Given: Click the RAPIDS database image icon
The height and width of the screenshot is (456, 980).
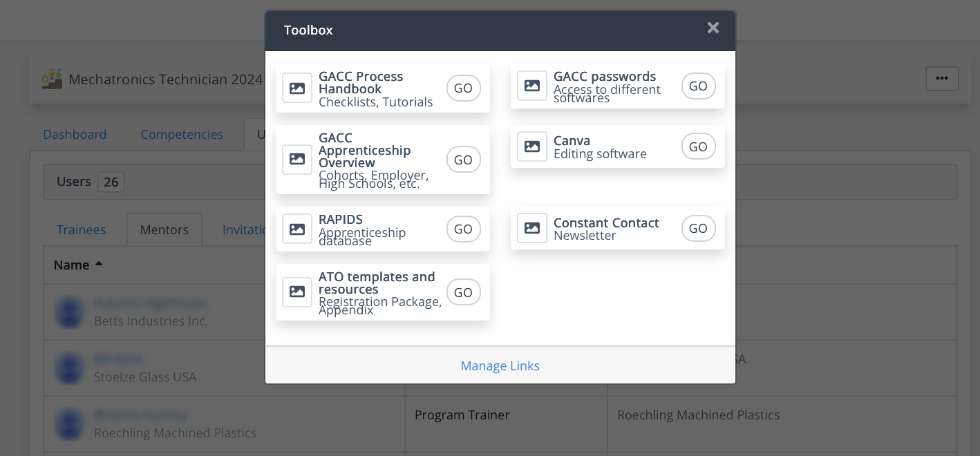Looking at the screenshot, I should [297, 229].
